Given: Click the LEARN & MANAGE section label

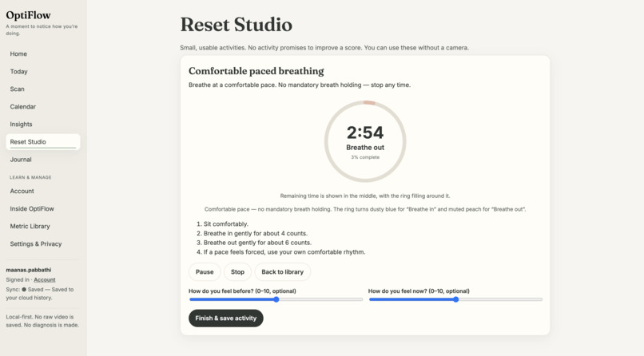Looking at the screenshot, I should [x=31, y=177].
